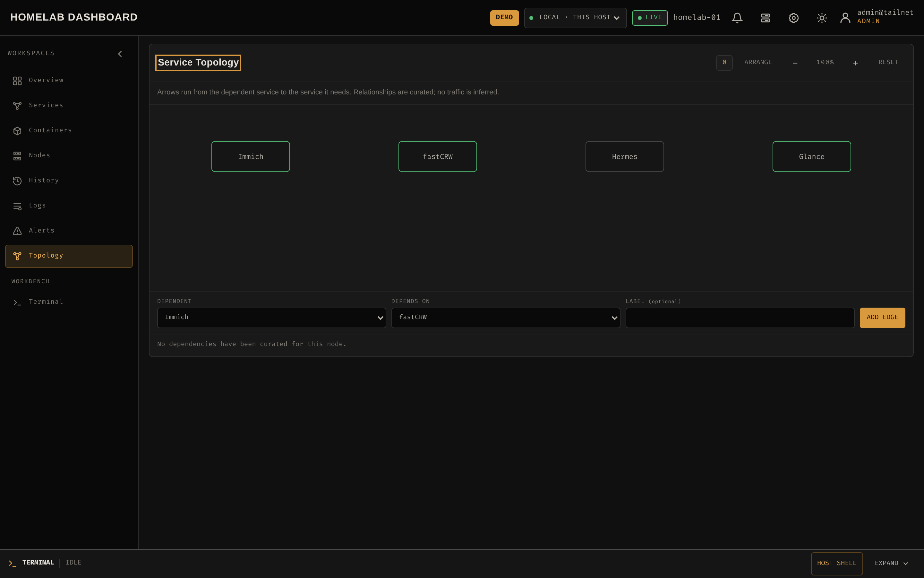Click the Overview grid icon
Image resolution: width=924 pixels, height=578 pixels.
tap(17, 81)
